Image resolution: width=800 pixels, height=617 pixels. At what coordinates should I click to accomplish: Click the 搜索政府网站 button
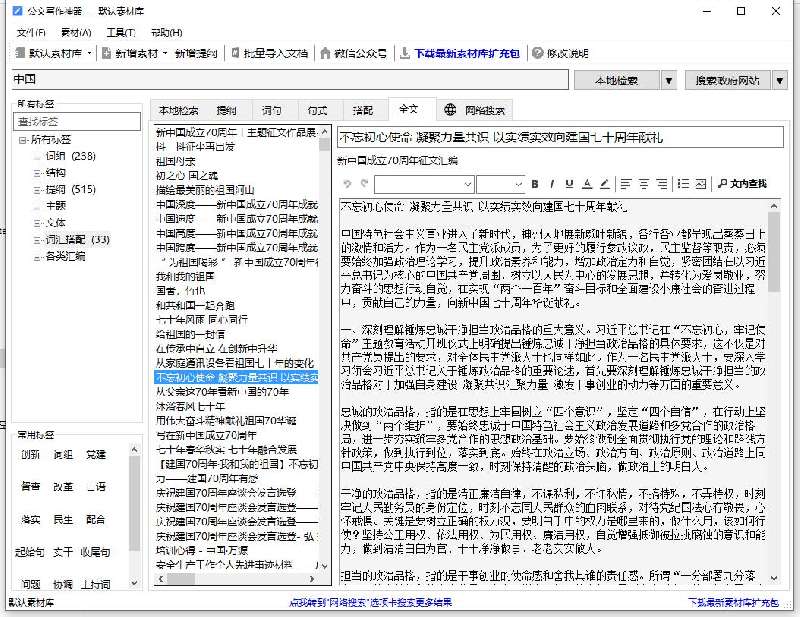click(728, 80)
